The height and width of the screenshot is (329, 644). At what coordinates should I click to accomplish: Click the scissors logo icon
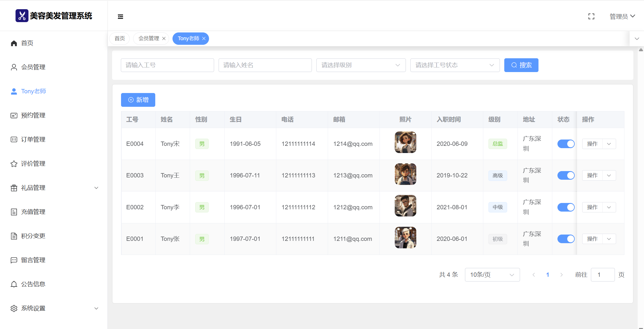[x=22, y=16]
